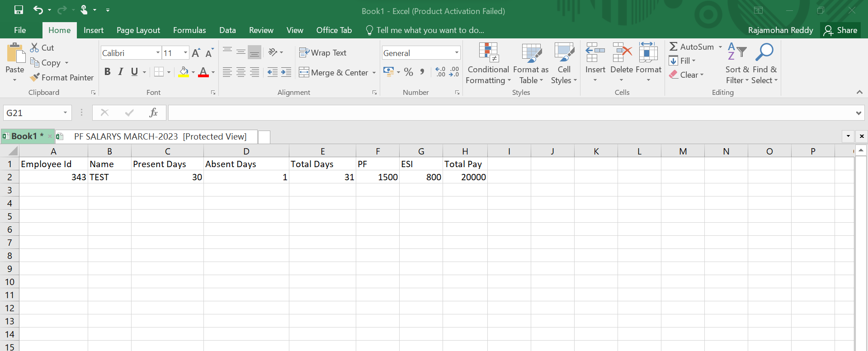Switch to the Formulas tab
Viewport: 868px width, 351px height.
[x=189, y=30]
